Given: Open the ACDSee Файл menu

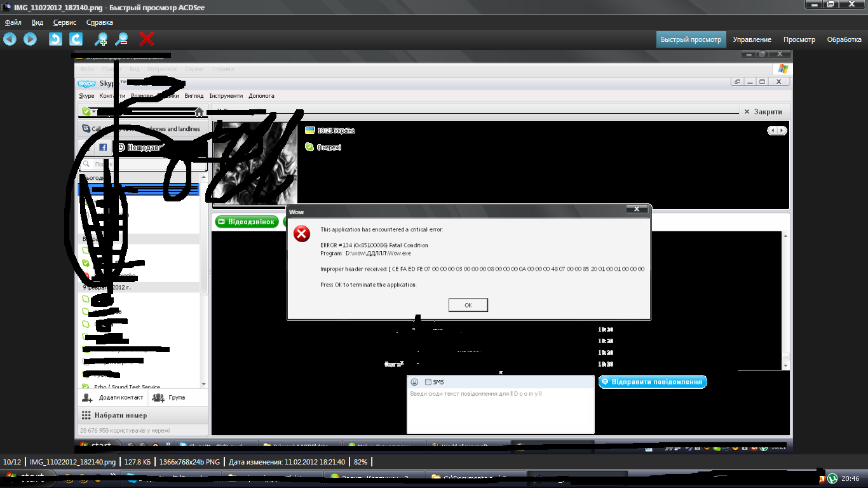Looking at the screenshot, I should tap(13, 22).
